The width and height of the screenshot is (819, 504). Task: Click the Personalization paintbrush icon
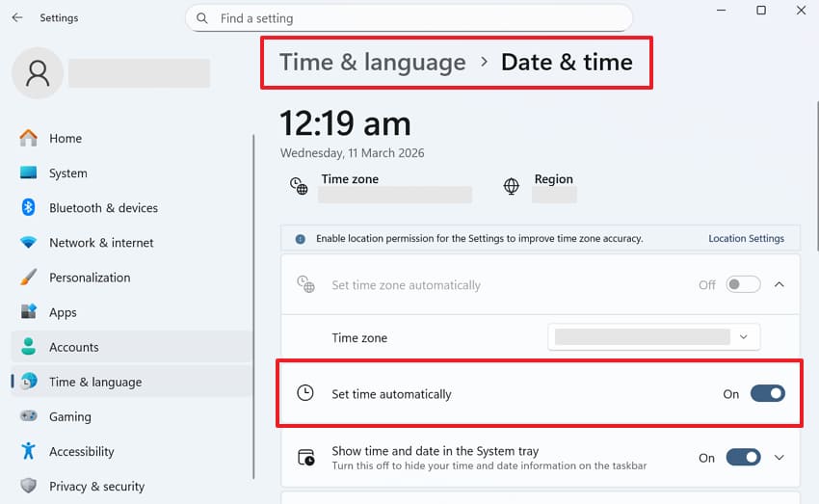[x=28, y=278]
